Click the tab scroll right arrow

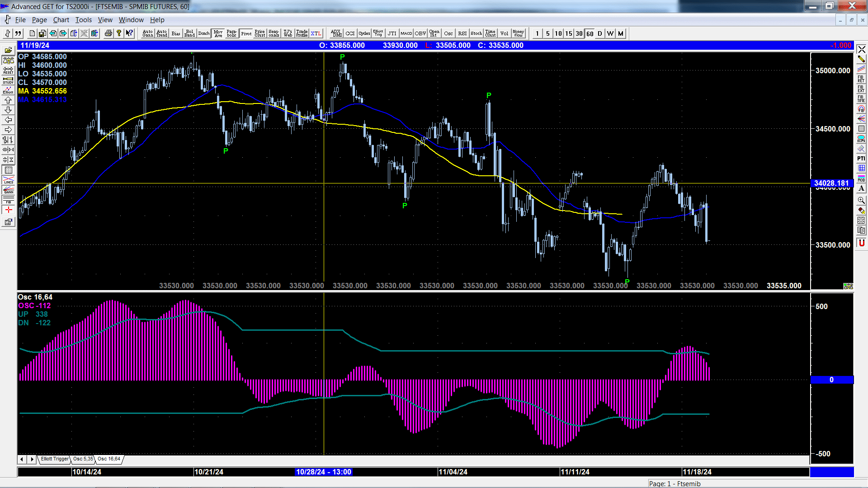click(x=32, y=459)
